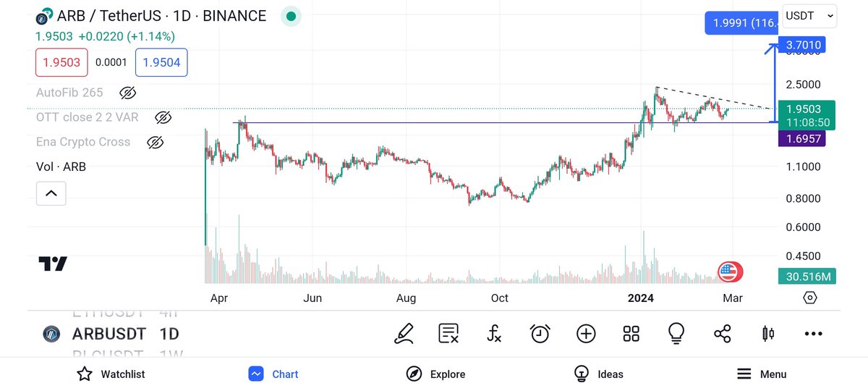Click the red sell price 1.9503 button
This screenshot has width=868, height=391.
61,62
